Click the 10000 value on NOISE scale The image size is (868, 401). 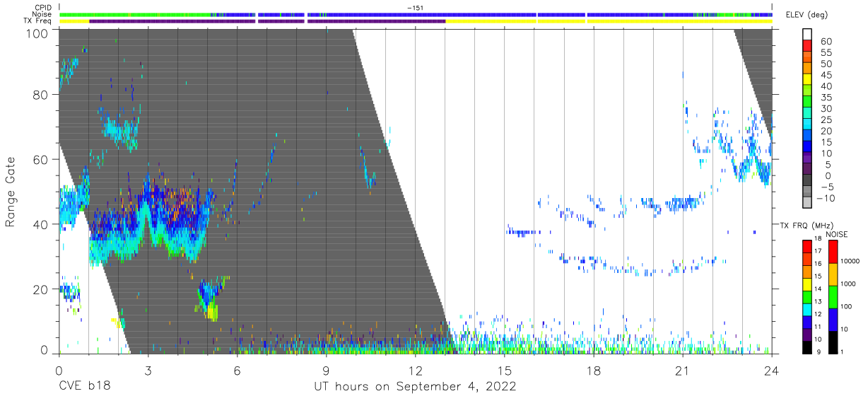(x=850, y=262)
